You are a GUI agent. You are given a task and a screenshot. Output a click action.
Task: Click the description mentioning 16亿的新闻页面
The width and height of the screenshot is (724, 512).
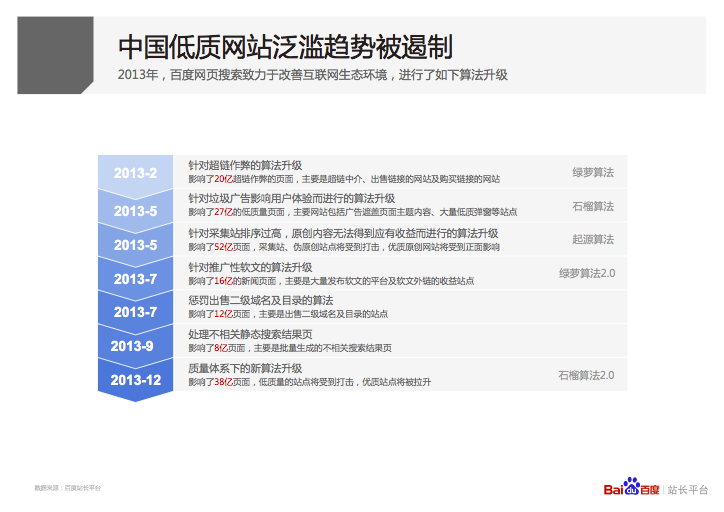click(331, 281)
